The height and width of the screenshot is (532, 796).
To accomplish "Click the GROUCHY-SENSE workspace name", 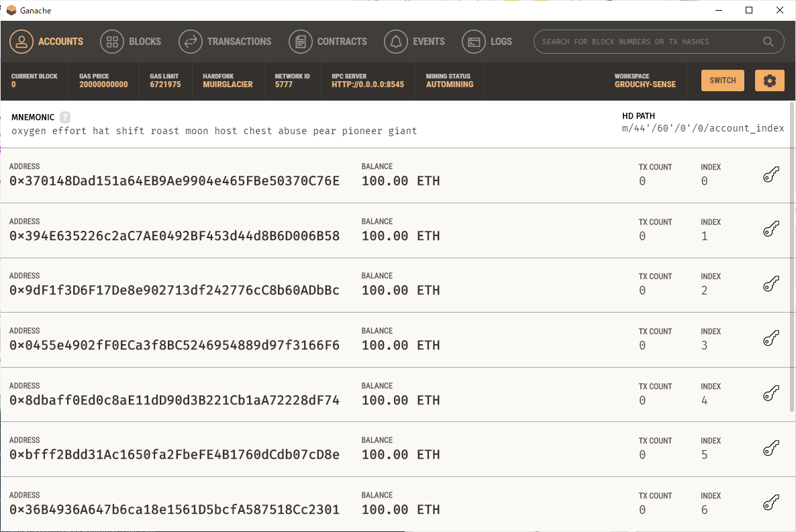I will 645,85.
